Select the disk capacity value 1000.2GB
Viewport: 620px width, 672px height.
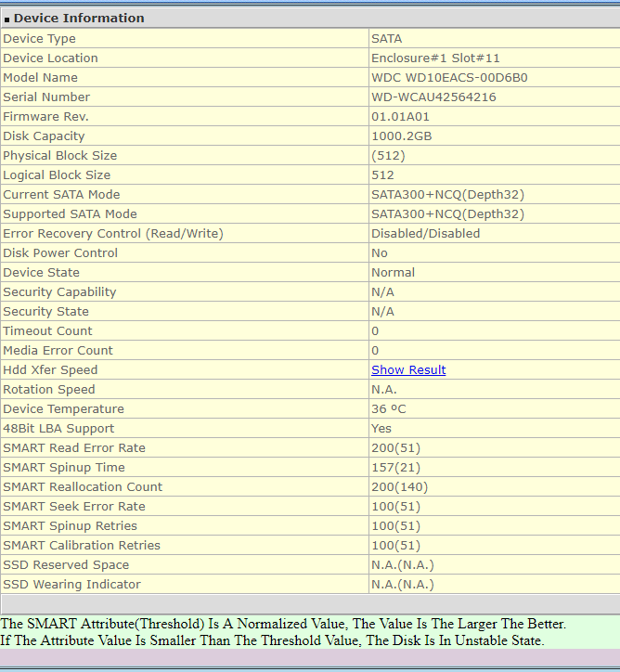pyautogui.click(x=402, y=136)
